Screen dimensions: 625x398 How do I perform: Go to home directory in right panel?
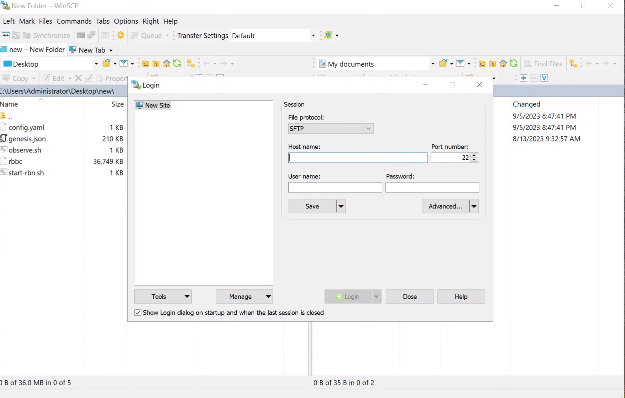click(503, 63)
